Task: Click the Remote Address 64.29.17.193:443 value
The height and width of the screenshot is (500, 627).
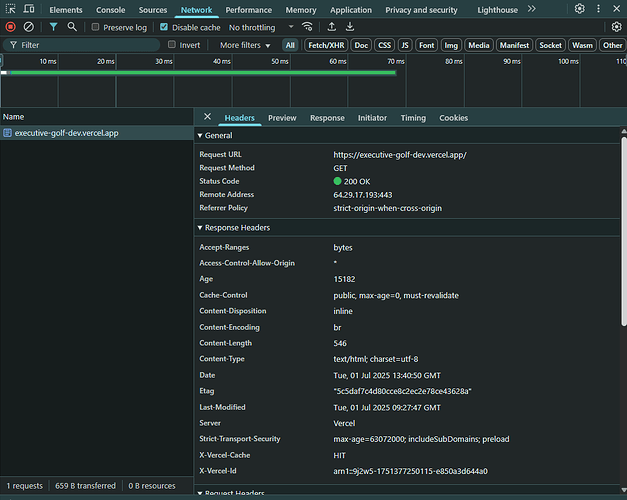Action: tap(363, 195)
